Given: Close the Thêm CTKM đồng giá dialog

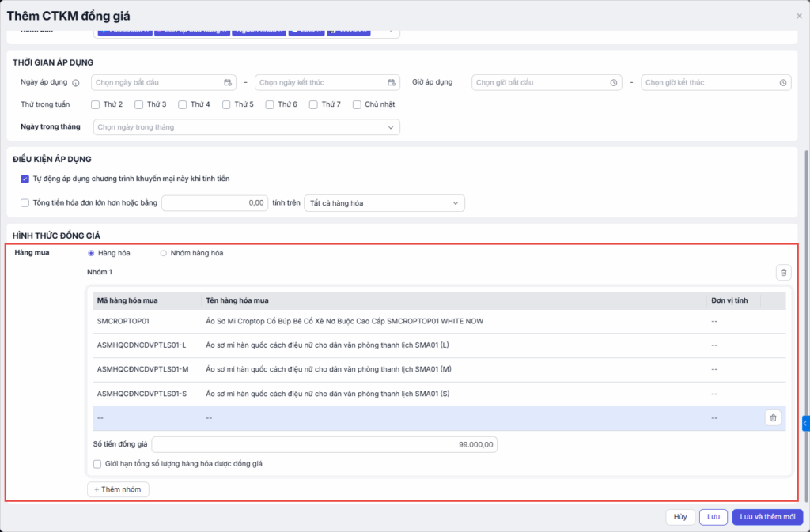Looking at the screenshot, I should click(798, 16).
